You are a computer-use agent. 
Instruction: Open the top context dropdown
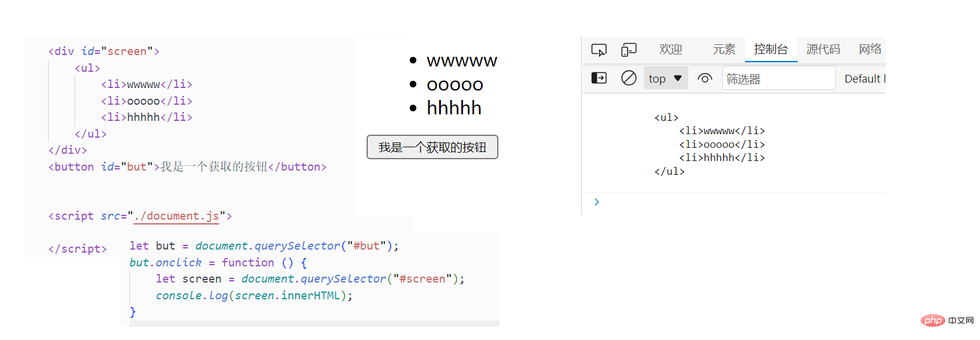pos(666,78)
